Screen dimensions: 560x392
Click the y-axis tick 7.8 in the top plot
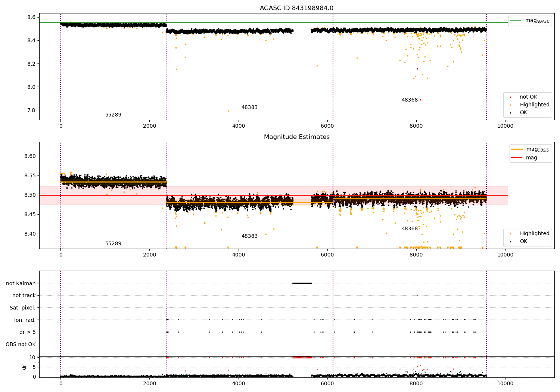(31, 111)
